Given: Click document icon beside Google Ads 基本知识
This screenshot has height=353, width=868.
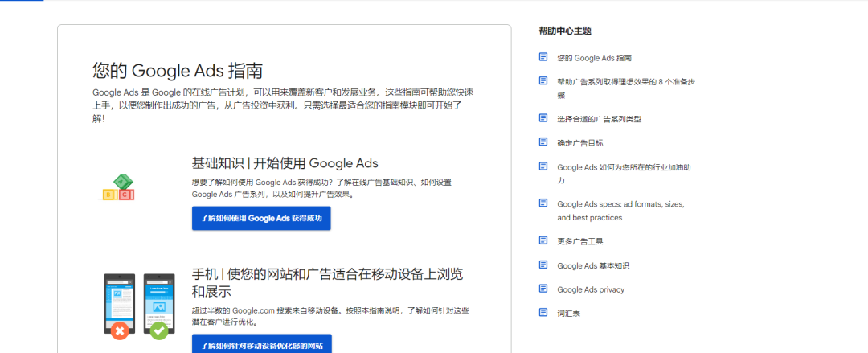Looking at the screenshot, I should pos(543,265).
